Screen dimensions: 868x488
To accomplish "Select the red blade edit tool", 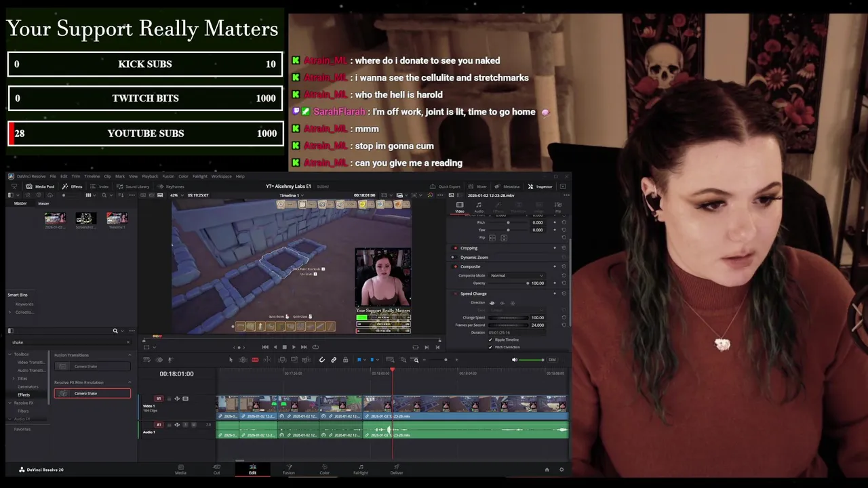I will 255,360.
